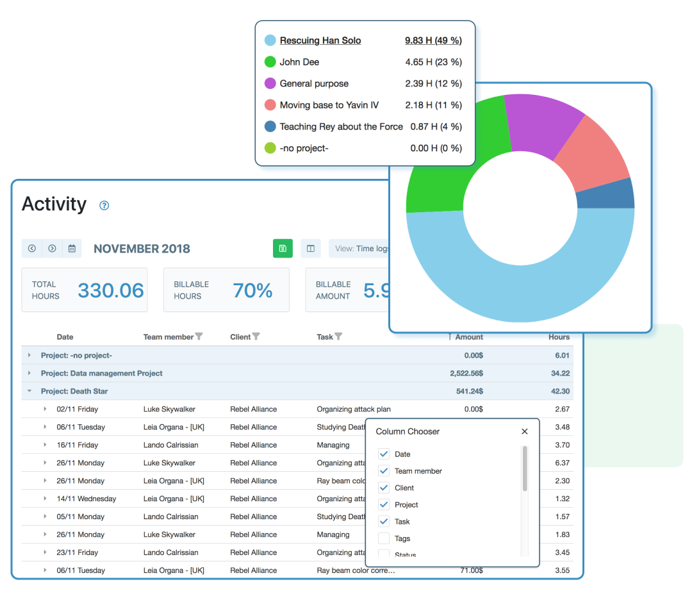
Task: Click the green save view icon
Action: tap(283, 249)
